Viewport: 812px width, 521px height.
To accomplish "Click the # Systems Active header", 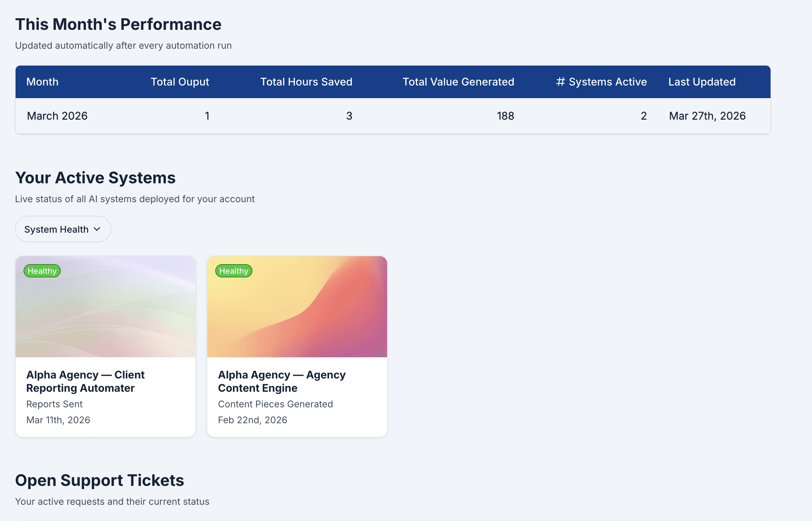I will 601,82.
